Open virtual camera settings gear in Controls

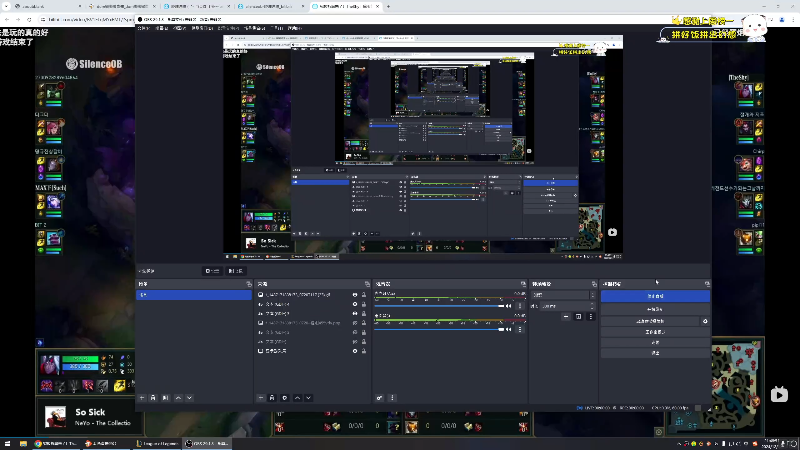(705, 321)
